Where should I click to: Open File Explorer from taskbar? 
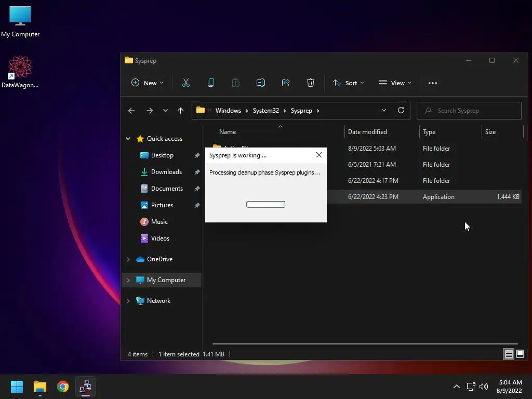pyautogui.click(x=39, y=387)
